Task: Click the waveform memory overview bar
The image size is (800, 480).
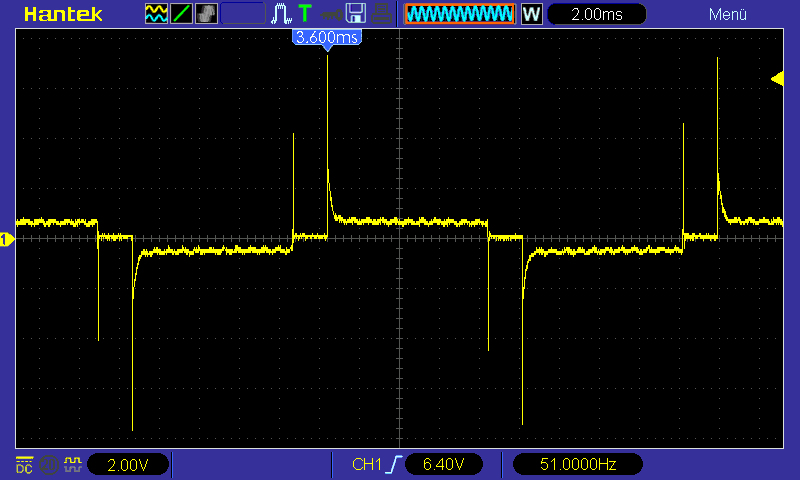Action: pyautogui.click(x=460, y=14)
